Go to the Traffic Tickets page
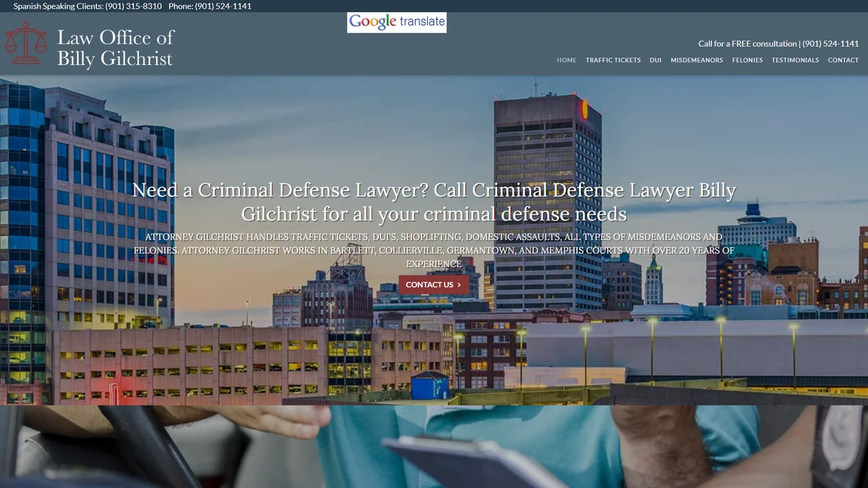The image size is (868, 488). click(x=613, y=60)
